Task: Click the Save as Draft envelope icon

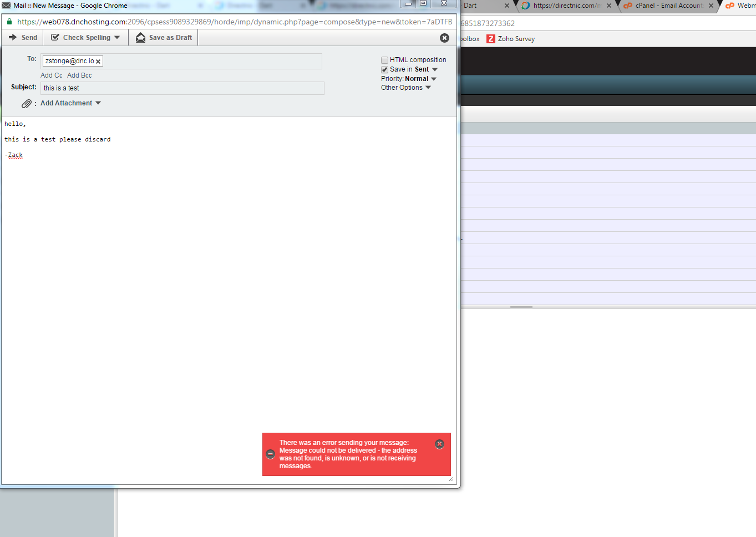Action: tap(141, 38)
